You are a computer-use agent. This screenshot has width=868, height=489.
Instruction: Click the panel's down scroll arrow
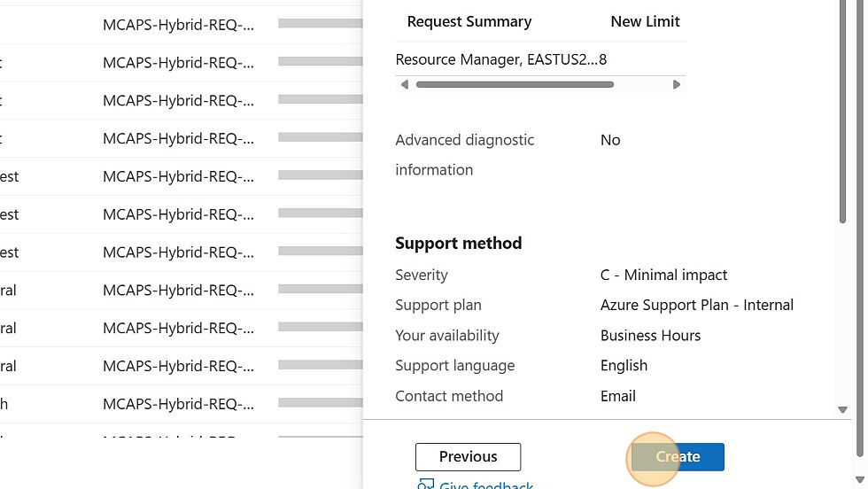[842, 410]
